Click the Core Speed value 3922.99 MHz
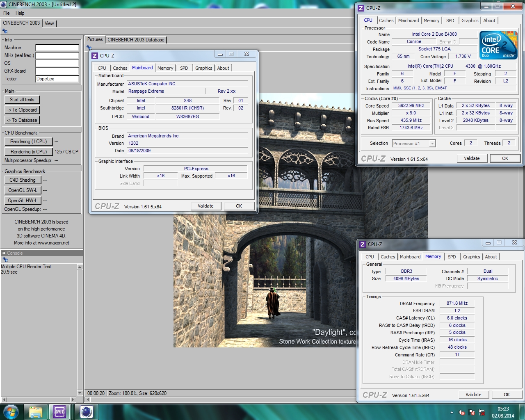The image size is (525, 420). tap(411, 105)
